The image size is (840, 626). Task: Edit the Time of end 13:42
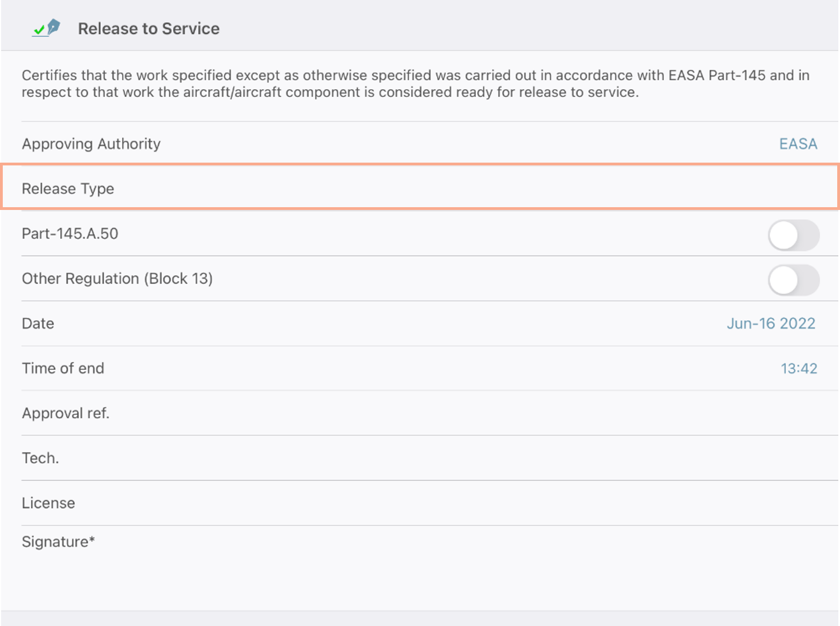click(799, 368)
